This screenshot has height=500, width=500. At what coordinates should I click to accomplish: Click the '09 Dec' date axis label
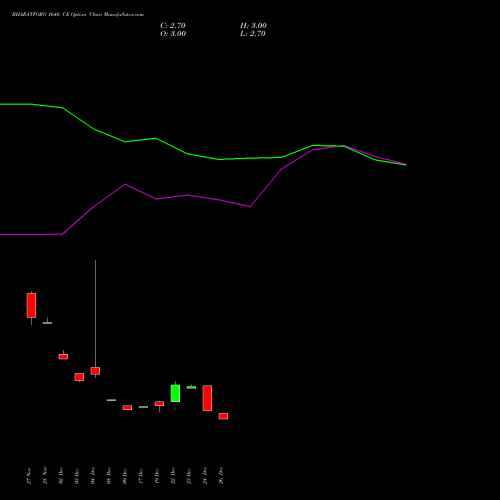click(x=125, y=475)
